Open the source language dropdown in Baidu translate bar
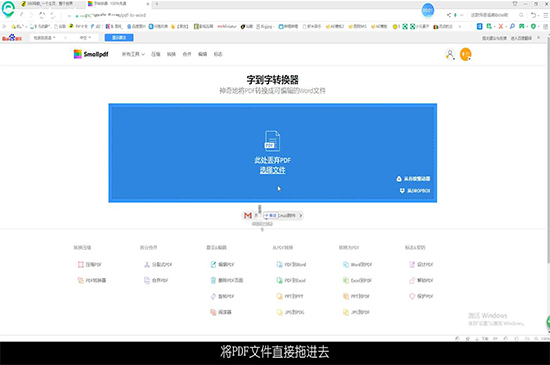Viewport: 550px width, 365px height. [45, 38]
